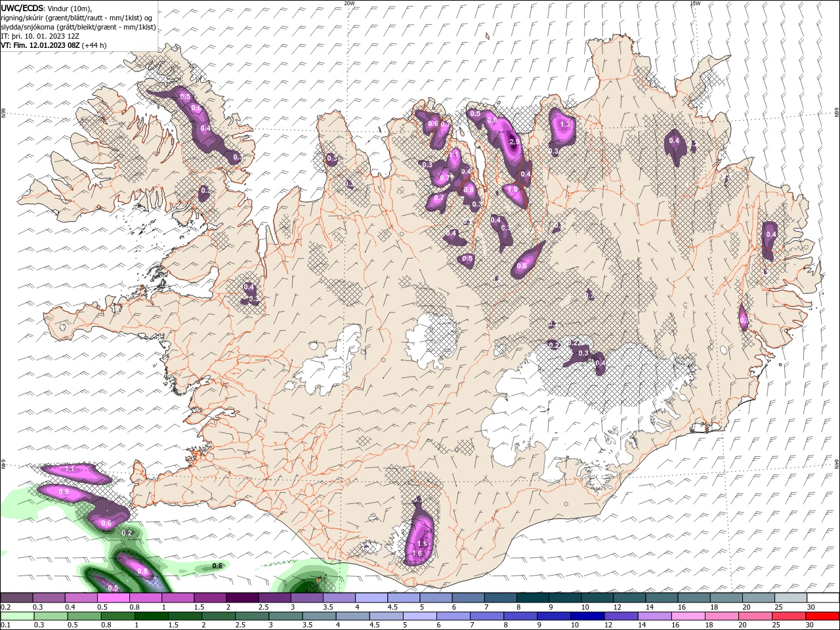Click the 'slydda/snjókoma (grátt/bleikt/grænt - mm/1klst)' line

pyautogui.click(x=78, y=27)
